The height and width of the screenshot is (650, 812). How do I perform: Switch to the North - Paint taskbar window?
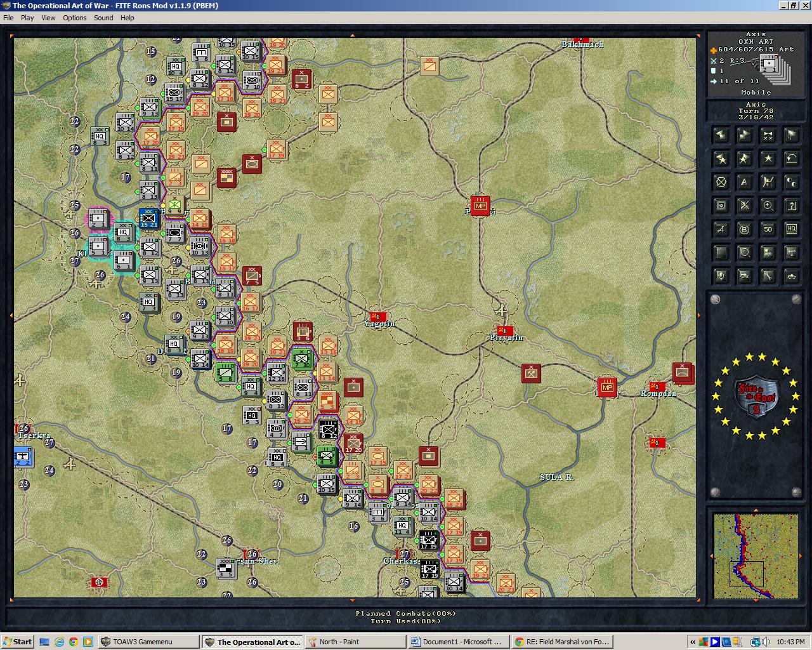coord(354,641)
